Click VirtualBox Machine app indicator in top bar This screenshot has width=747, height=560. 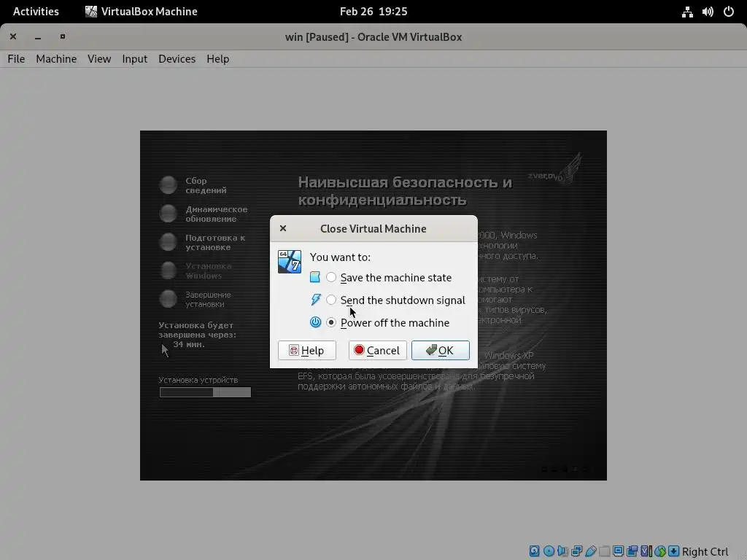(141, 12)
